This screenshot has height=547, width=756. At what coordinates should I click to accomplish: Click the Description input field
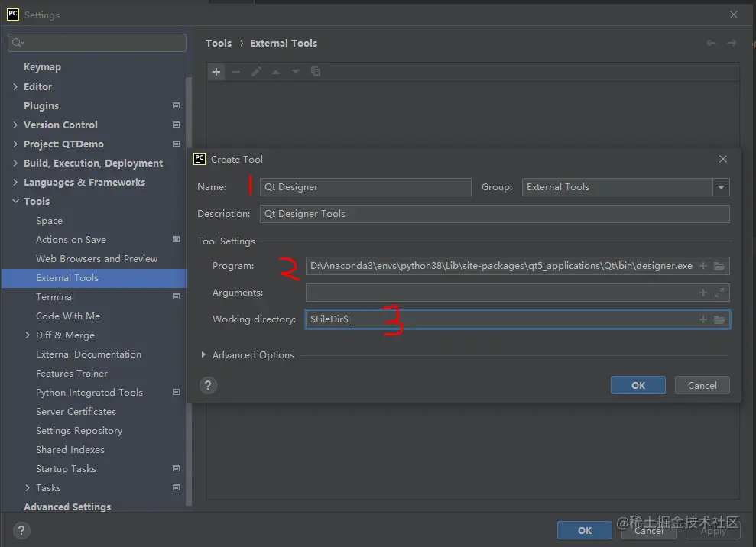pos(495,214)
